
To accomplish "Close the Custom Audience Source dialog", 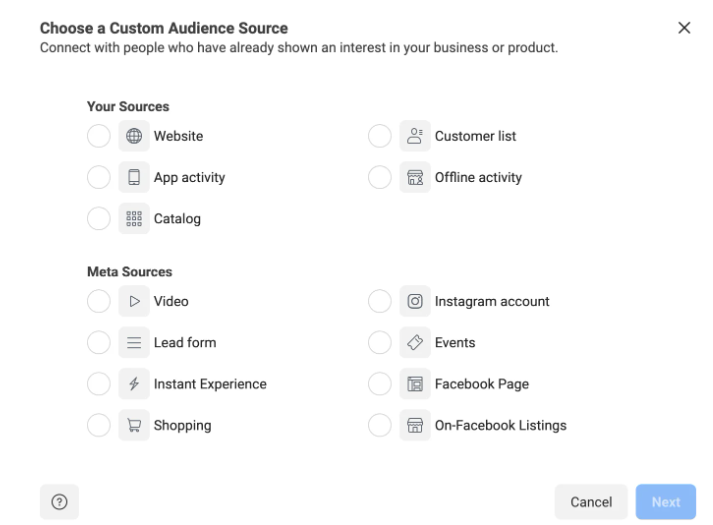I will [x=684, y=28].
